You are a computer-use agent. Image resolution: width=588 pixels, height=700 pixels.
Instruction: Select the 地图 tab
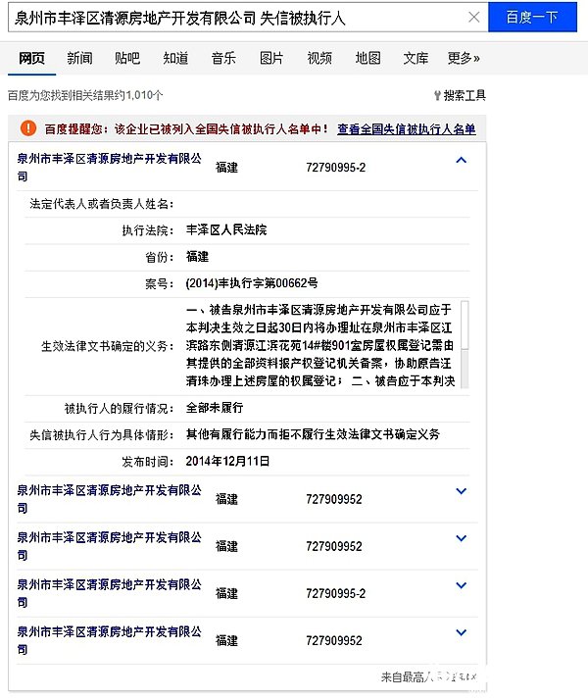pos(367,58)
